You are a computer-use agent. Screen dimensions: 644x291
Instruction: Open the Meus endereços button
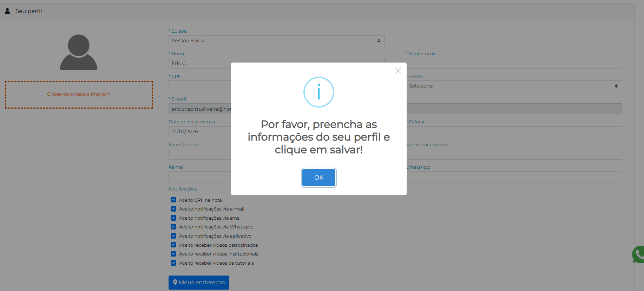[x=199, y=283]
